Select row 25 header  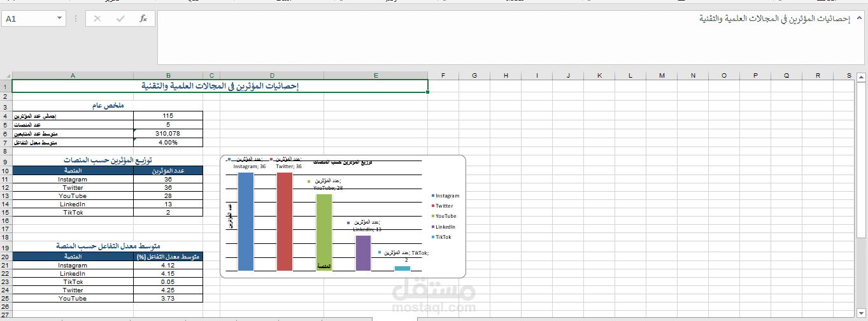[x=6, y=298]
